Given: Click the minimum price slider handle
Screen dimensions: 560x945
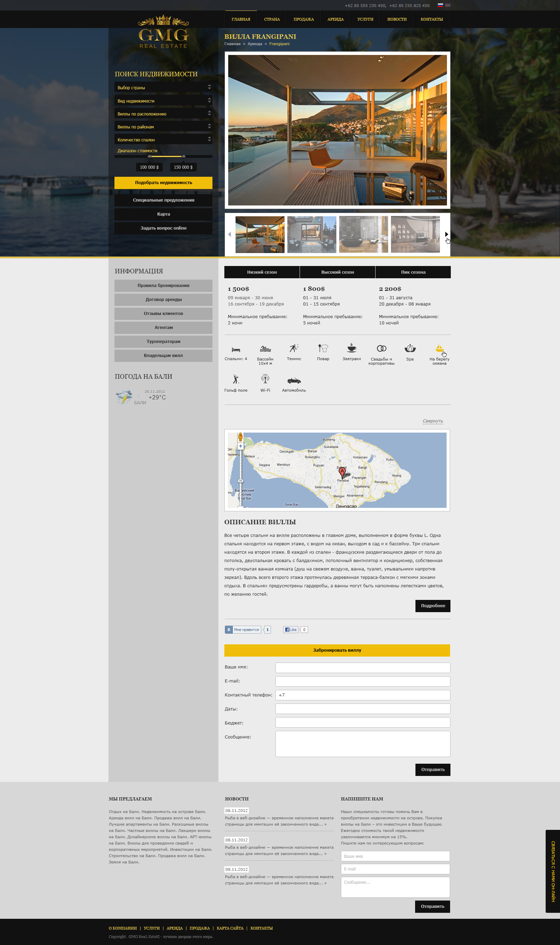Looking at the screenshot, I should click(x=149, y=156).
